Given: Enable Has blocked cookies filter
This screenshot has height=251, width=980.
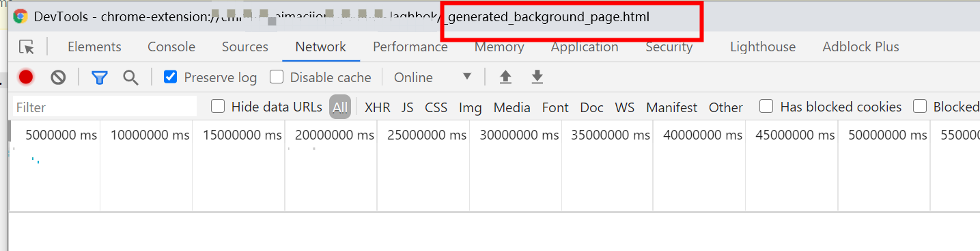Looking at the screenshot, I should (767, 106).
